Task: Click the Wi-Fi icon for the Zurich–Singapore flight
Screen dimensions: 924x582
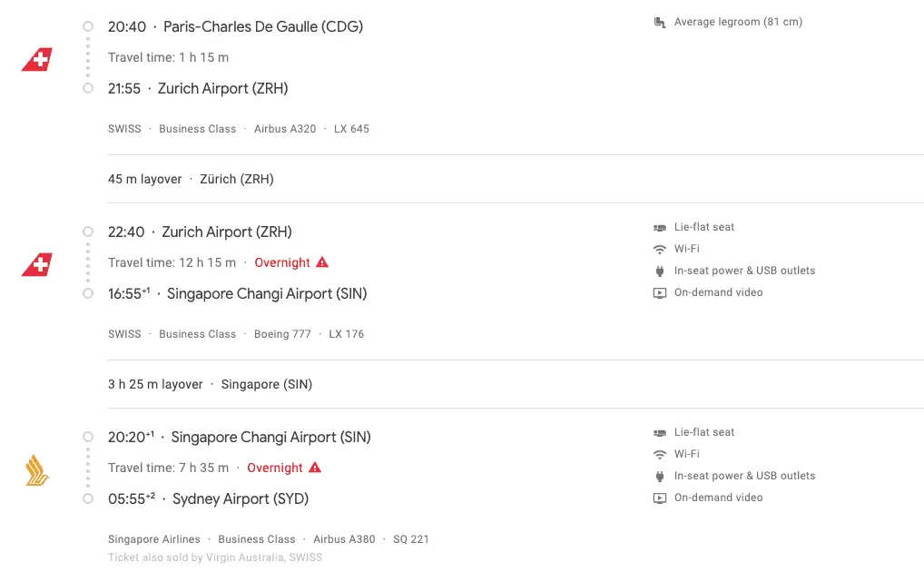Action: (x=660, y=250)
